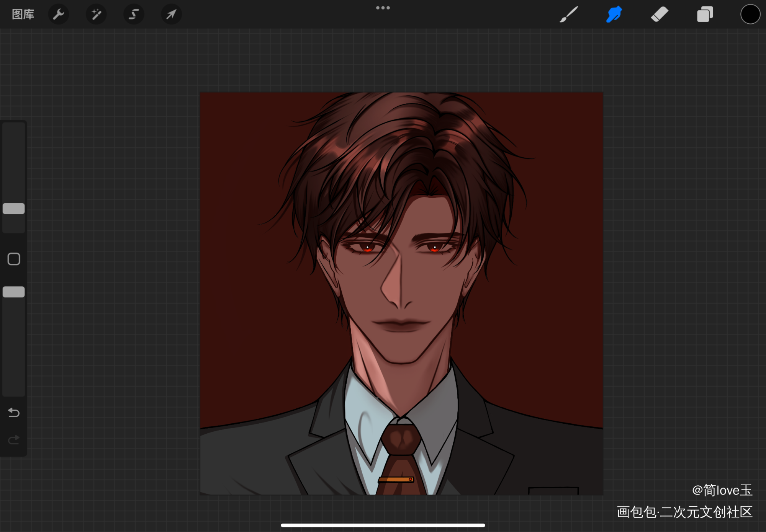Screen dimensions: 766x532
Task: Redo the last undone action
Action: tap(14, 440)
